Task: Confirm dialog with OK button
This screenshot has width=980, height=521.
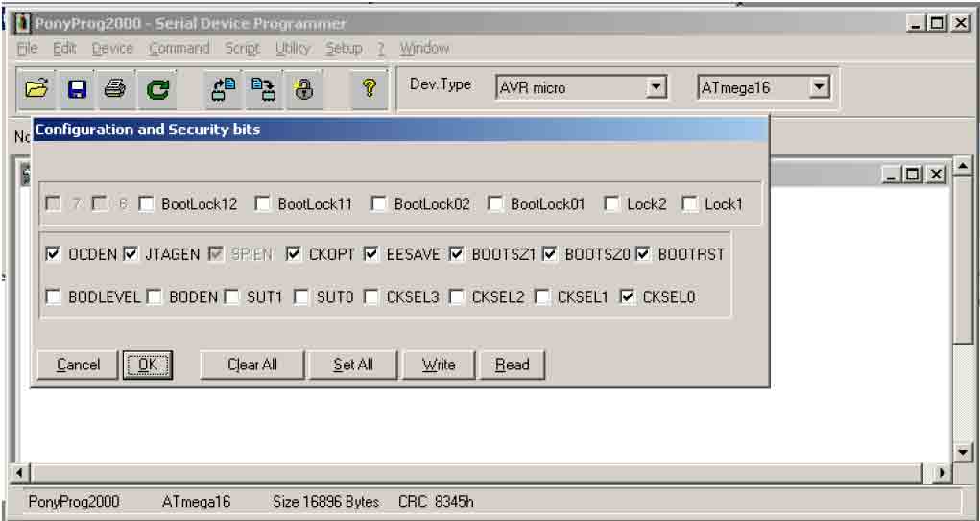Action: pyautogui.click(x=148, y=365)
